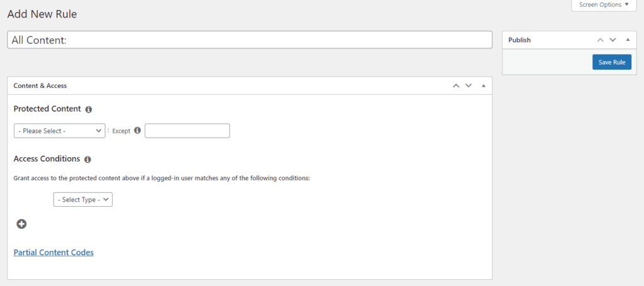Click the Add New Rule heading
This screenshot has width=644, height=286.
tap(42, 14)
